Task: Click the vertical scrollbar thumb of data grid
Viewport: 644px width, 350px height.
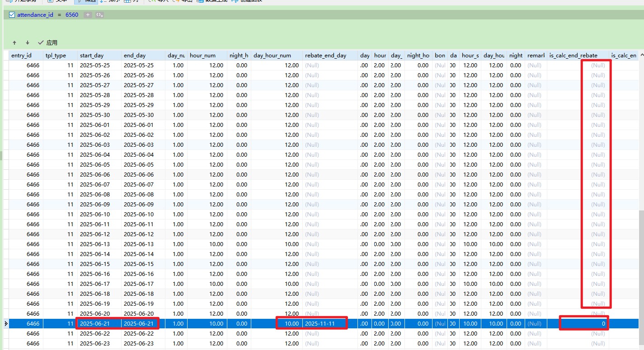Action: click(641, 278)
